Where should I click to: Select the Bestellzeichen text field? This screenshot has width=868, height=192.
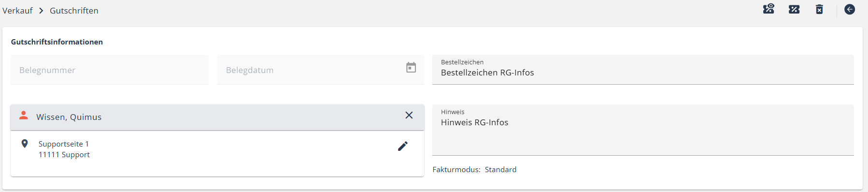(x=643, y=70)
